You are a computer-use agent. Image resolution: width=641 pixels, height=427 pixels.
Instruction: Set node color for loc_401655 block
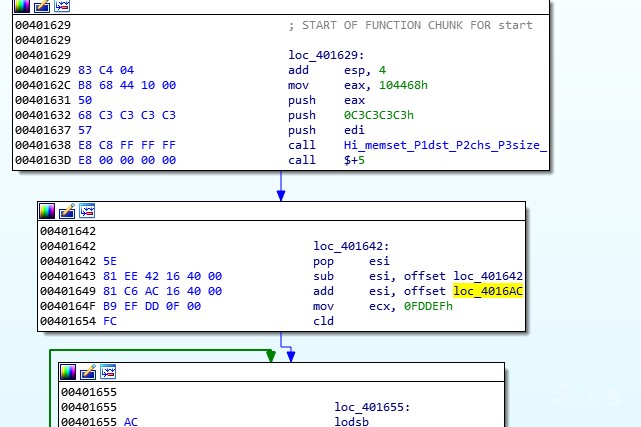pos(68,372)
